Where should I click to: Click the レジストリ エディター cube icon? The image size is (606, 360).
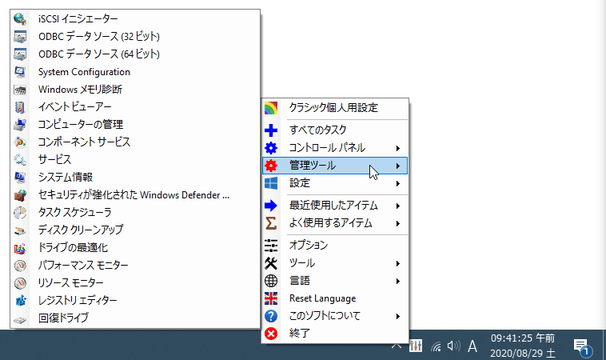tap(20, 300)
